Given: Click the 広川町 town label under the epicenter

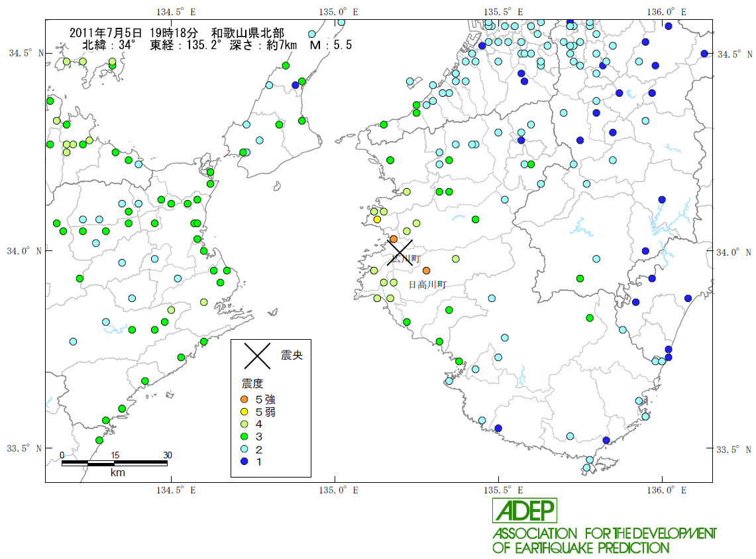Looking at the screenshot, I should tap(406, 259).
